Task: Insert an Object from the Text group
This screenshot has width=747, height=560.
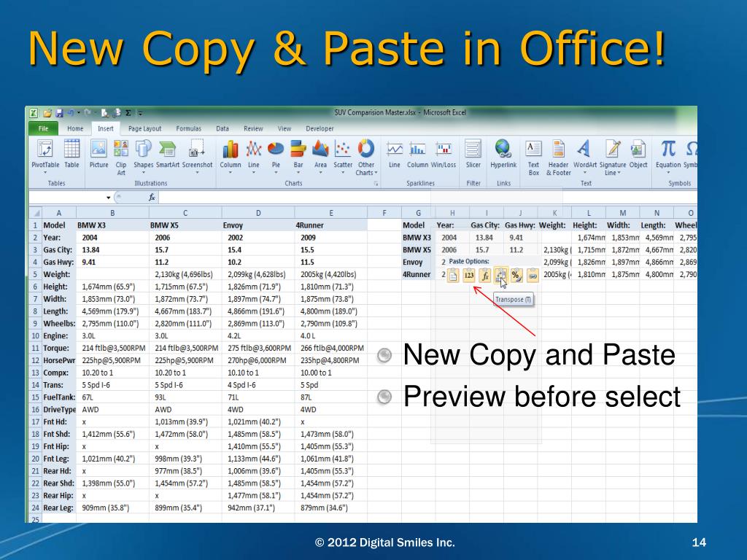Action: click(x=638, y=154)
